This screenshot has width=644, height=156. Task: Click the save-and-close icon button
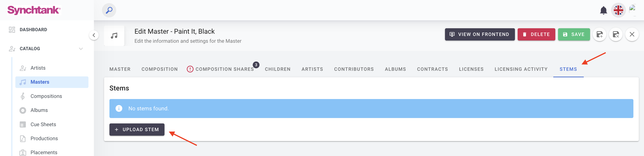pos(616,34)
